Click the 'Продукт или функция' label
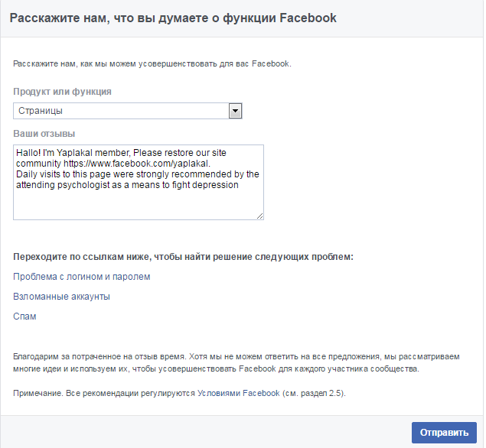The image size is (486, 448). (62, 92)
